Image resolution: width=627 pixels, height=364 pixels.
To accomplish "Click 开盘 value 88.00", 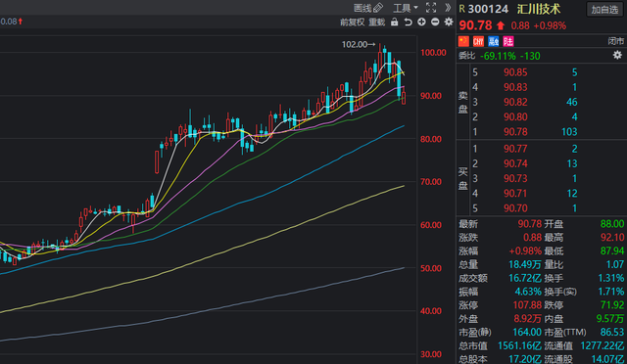I will tap(611, 224).
